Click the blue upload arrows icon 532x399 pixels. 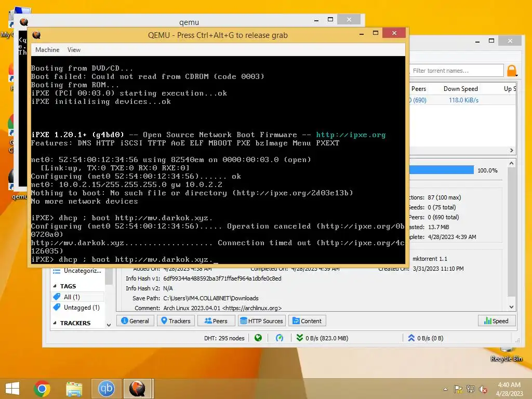pos(411,338)
